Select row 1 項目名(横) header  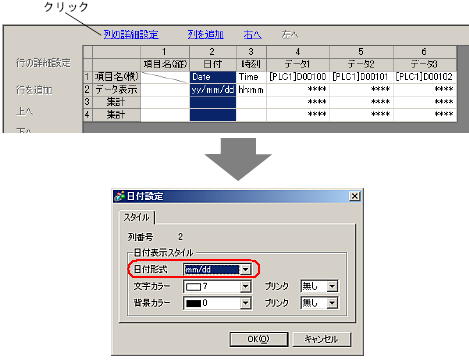tap(116, 77)
